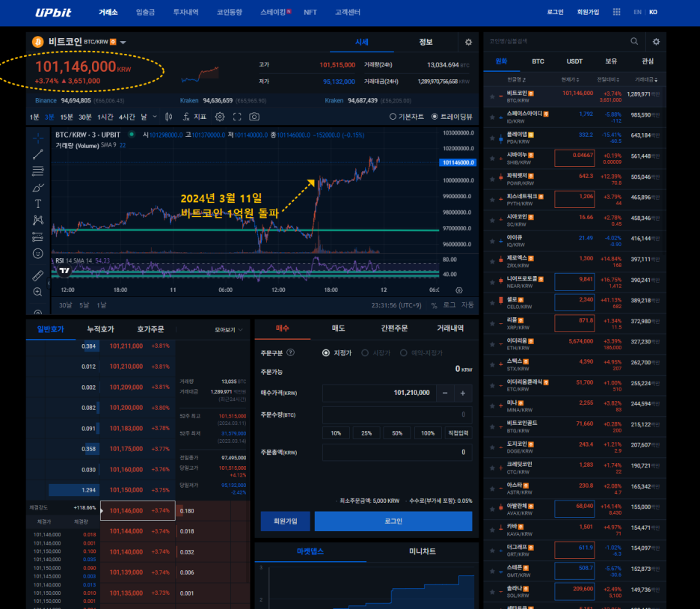The width and height of the screenshot is (700, 609).
Task: Open chart settings gear next to 정보 tab
Action: [468, 42]
